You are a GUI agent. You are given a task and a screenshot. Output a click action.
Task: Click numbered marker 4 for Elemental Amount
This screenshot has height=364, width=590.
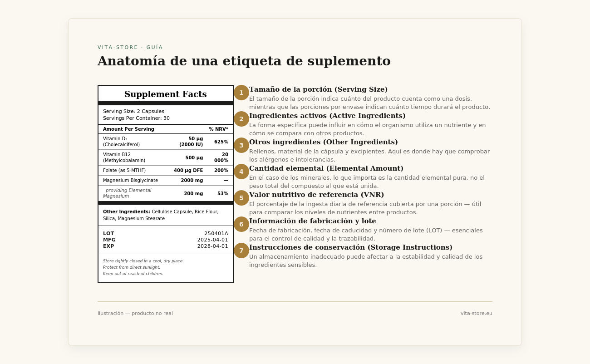[241, 172]
